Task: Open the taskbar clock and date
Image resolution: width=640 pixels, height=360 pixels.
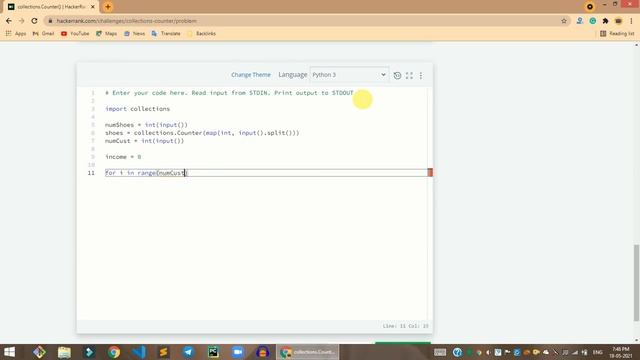Action: coord(621,352)
